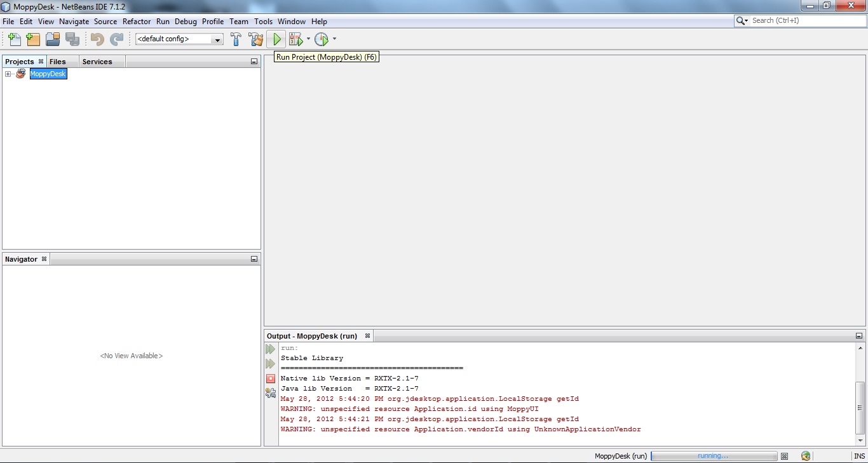Viewport: 868px width, 463px height.
Task: Open the Team menu
Action: [x=239, y=22]
